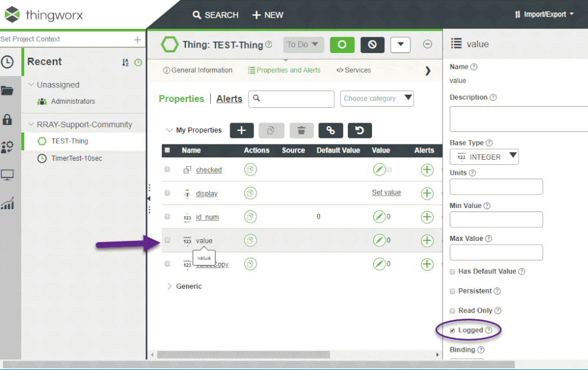Select the id_num property row checkbox
Viewport: 588px width, 370px height.
tap(167, 217)
